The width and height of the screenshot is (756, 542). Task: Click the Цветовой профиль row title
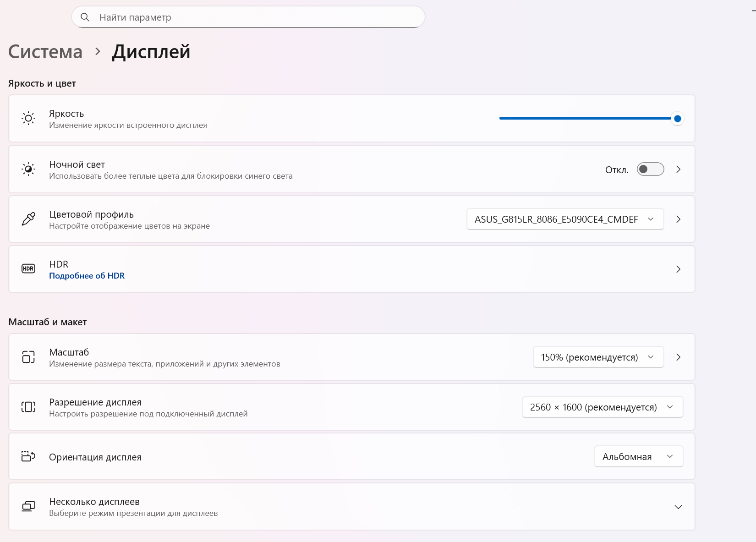tap(91, 214)
